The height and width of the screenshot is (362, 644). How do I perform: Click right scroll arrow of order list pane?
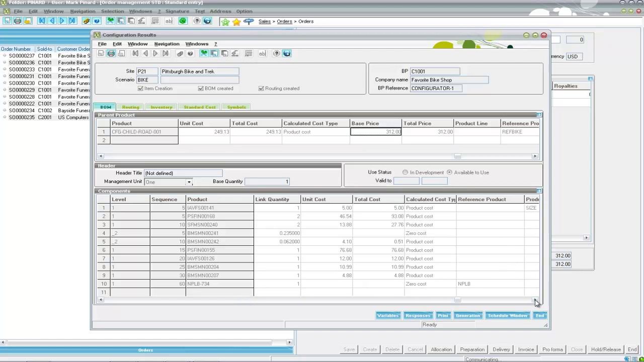coord(289,342)
